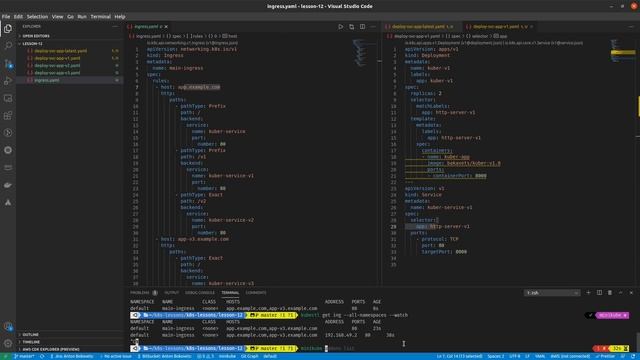Click sync changes icon in status bar
Image resolution: width=640 pixels, height=360 pixels.
click(x=42, y=356)
